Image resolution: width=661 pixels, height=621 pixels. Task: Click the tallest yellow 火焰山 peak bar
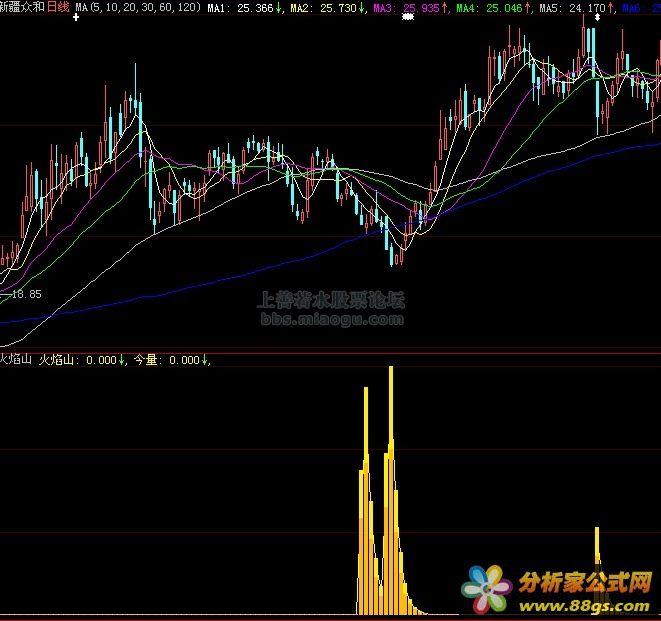[x=391, y=489]
